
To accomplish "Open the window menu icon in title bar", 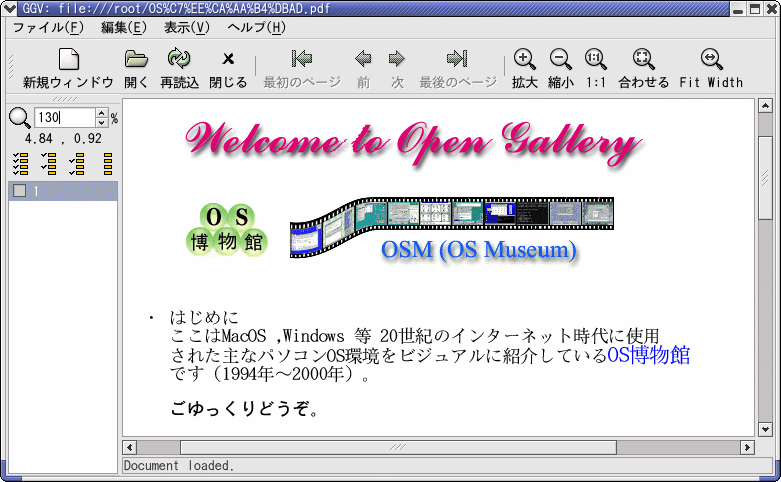I will [9, 8].
